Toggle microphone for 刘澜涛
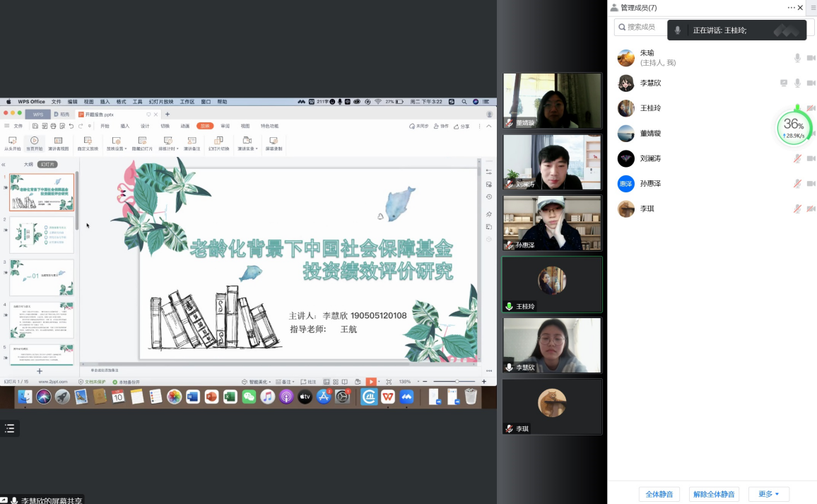This screenshot has height=504, width=817. click(797, 158)
